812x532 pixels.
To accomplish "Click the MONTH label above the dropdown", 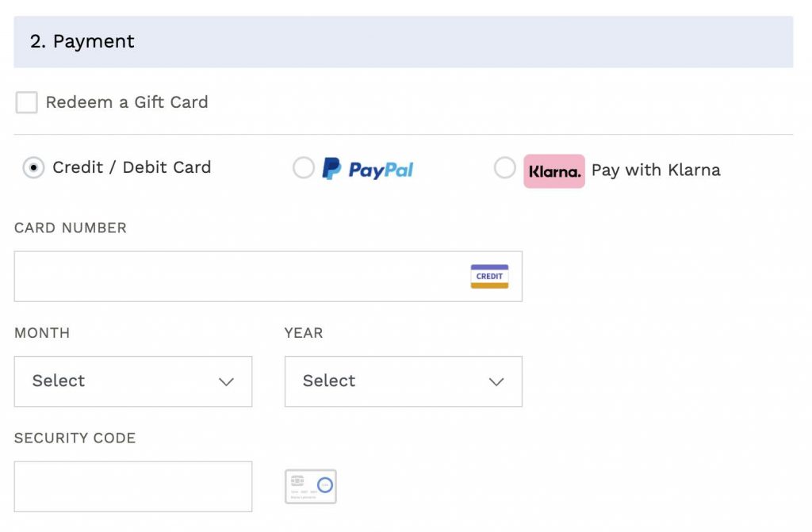I will tap(42, 333).
